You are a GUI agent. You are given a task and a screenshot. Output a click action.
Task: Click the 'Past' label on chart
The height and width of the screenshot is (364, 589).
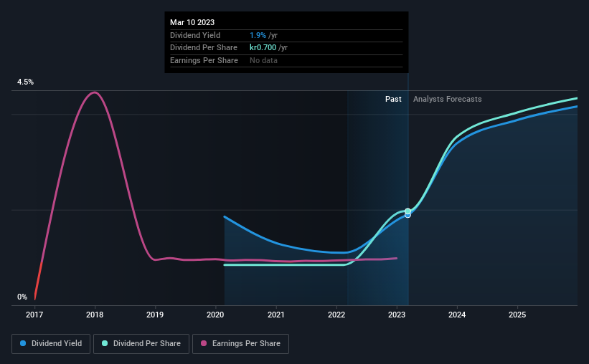pyautogui.click(x=393, y=99)
